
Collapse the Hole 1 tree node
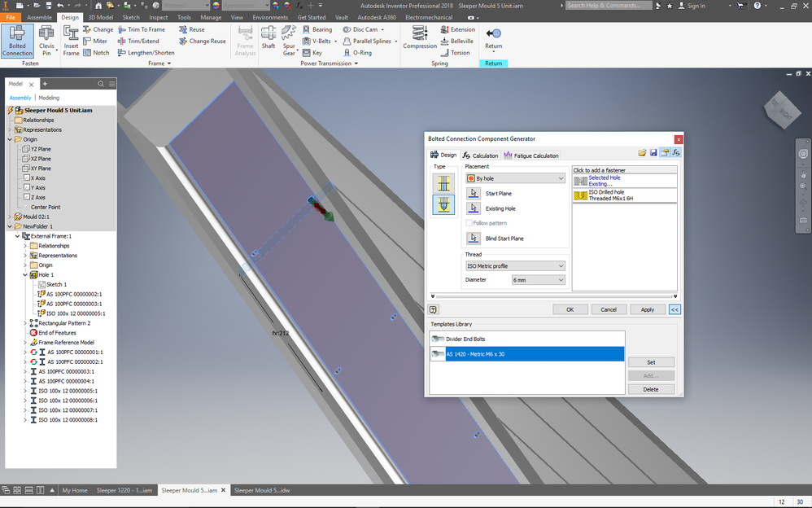point(25,274)
